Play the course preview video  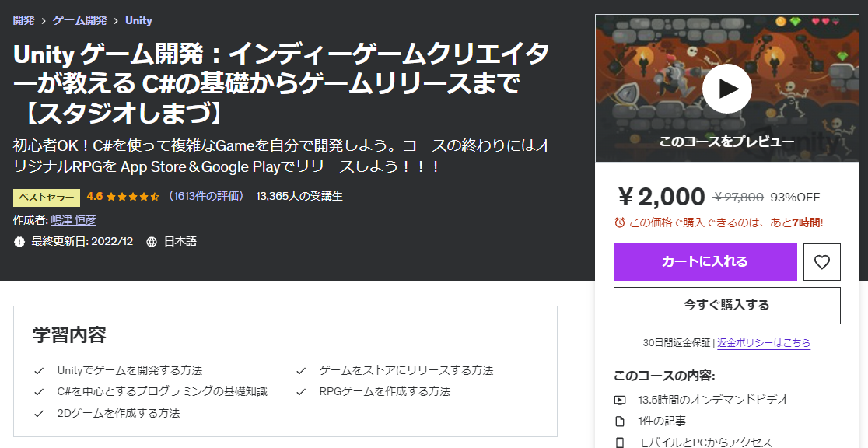[x=728, y=88]
